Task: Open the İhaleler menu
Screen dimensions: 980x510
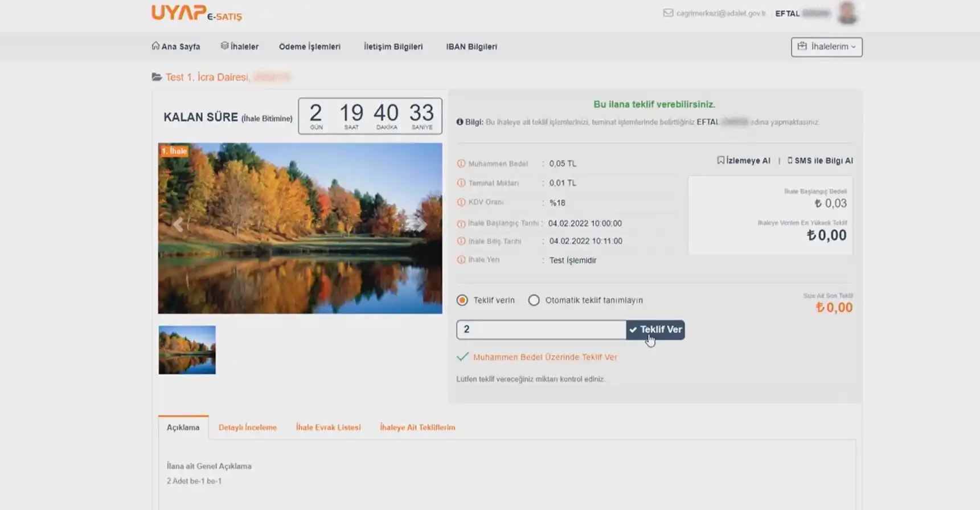Action: click(240, 47)
